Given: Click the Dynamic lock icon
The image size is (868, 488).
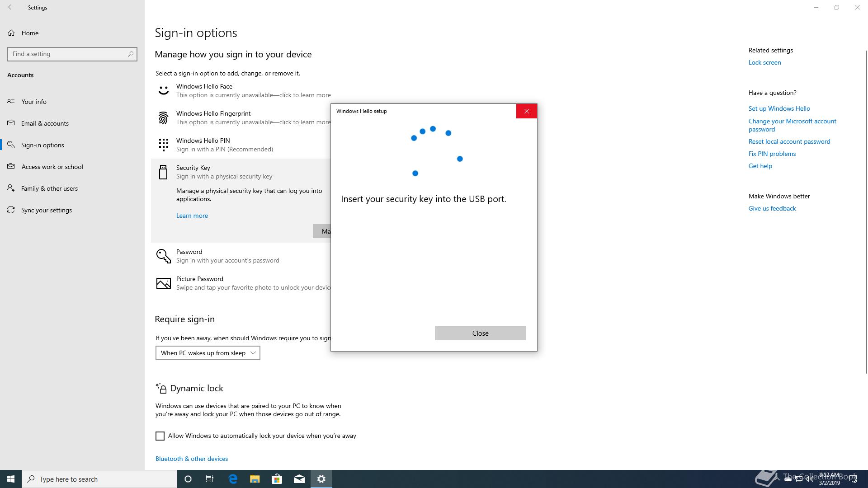Looking at the screenshot, I should click(161, 388).
